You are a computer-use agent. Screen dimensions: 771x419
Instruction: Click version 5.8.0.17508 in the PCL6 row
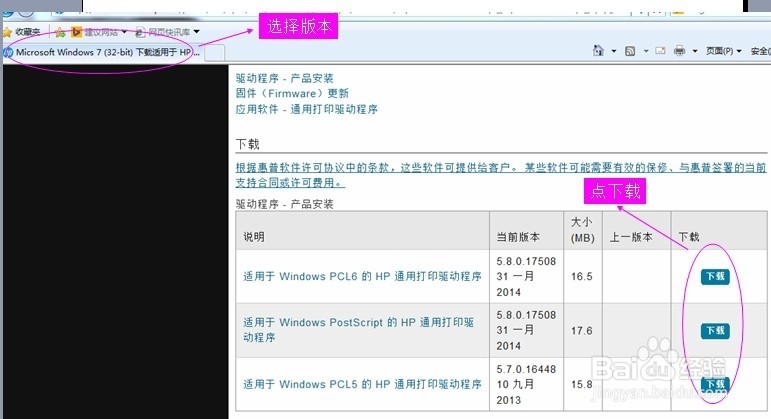point(526,261)
